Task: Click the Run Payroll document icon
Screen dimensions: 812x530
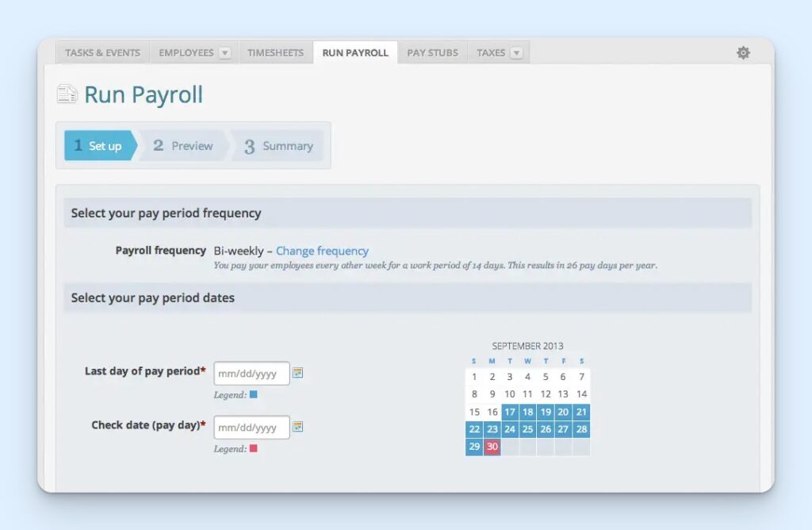Action: pyautogui.click(x=67, y=94)
